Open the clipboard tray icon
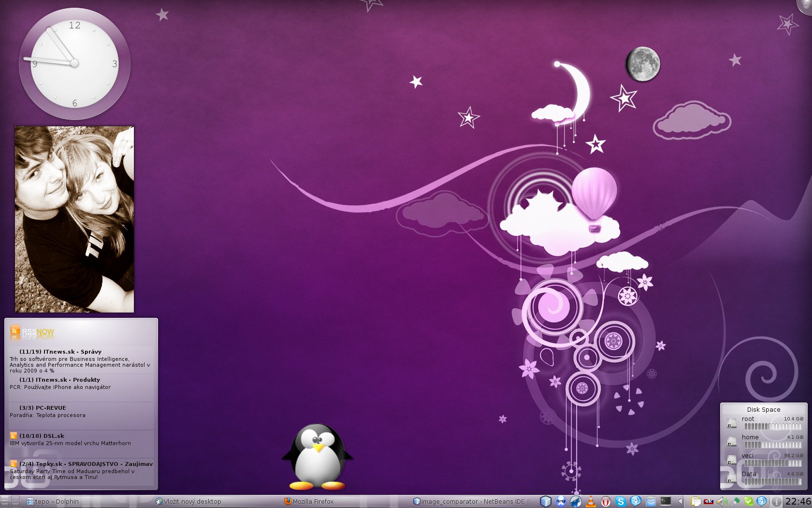The height and width of the screenshot is (508, 812). coord(696,502)
